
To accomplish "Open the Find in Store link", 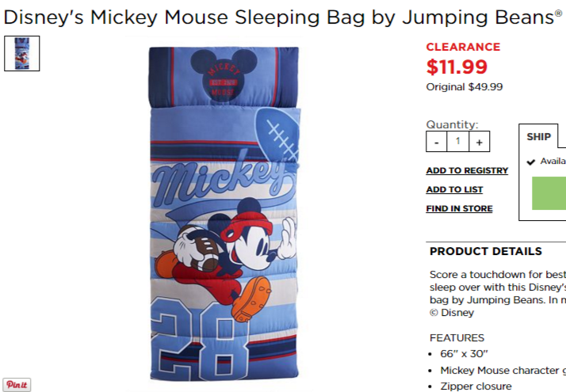I will coord(459,209).
